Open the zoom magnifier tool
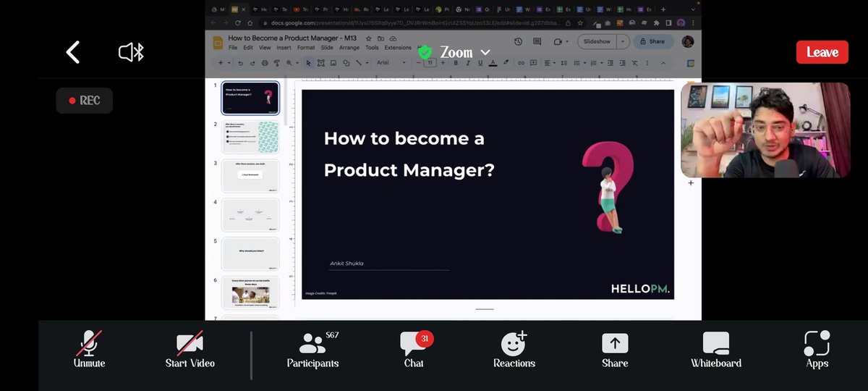This screenshot has width=868, height=391. (289, 63)
